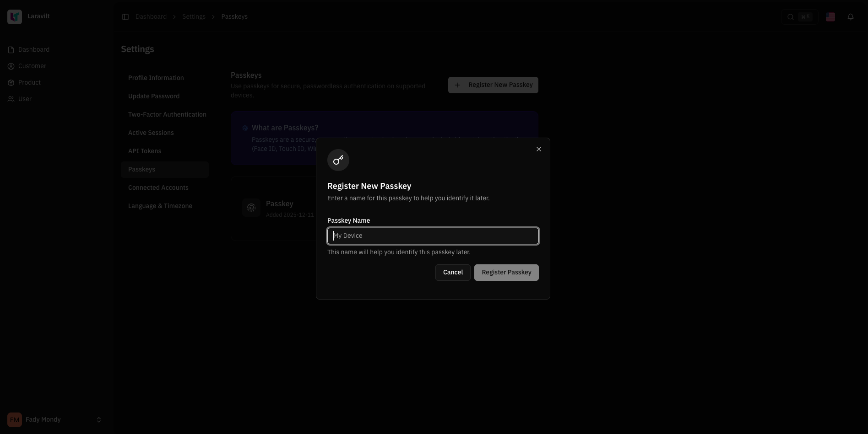The width and height of the screenshot is (868, 434).
Task: Open notifications via the bell icon
Action: (852, 16)
